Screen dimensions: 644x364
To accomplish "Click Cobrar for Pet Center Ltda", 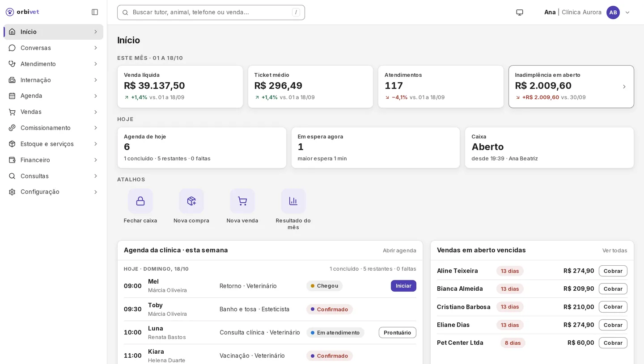I will 613,343.
